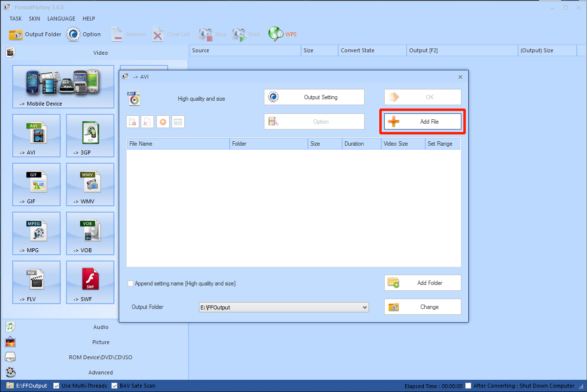
Task: Click the Change output folder button
Action: tap(423, 307)
